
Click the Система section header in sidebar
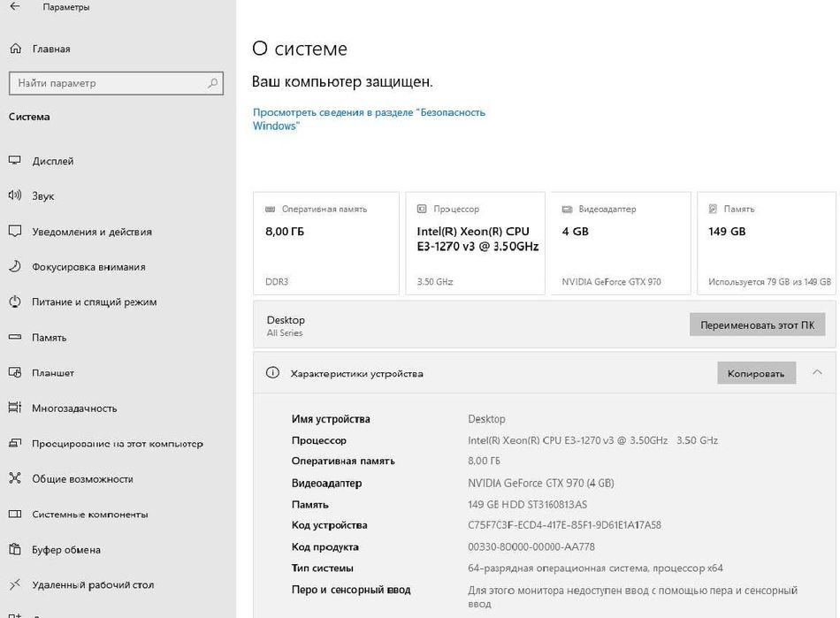(29, 117)
